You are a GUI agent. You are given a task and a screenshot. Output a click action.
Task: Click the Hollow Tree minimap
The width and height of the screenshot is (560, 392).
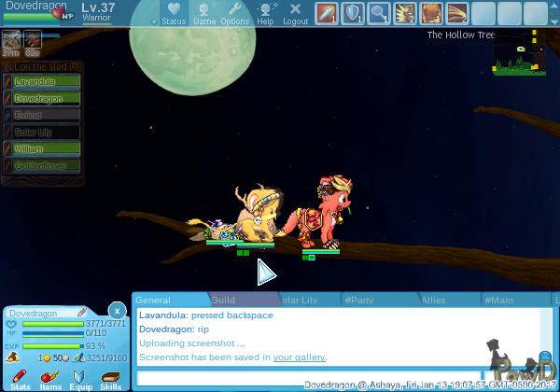coord(521,55)
